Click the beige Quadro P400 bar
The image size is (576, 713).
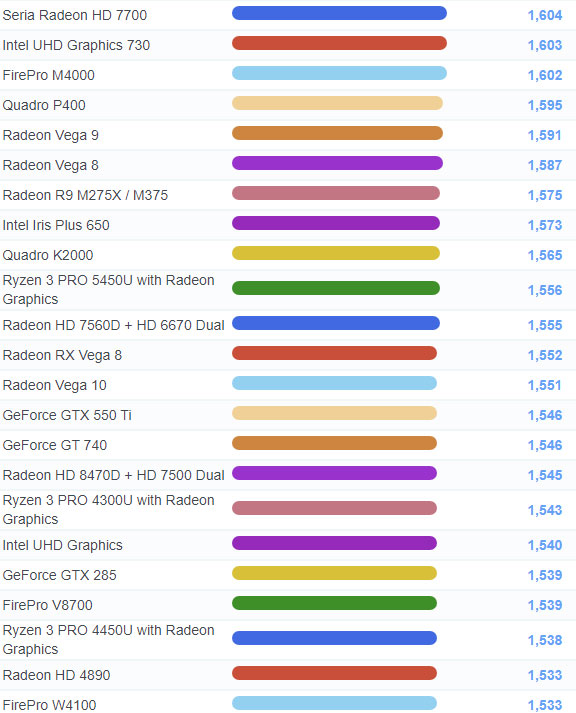point(337,103)
